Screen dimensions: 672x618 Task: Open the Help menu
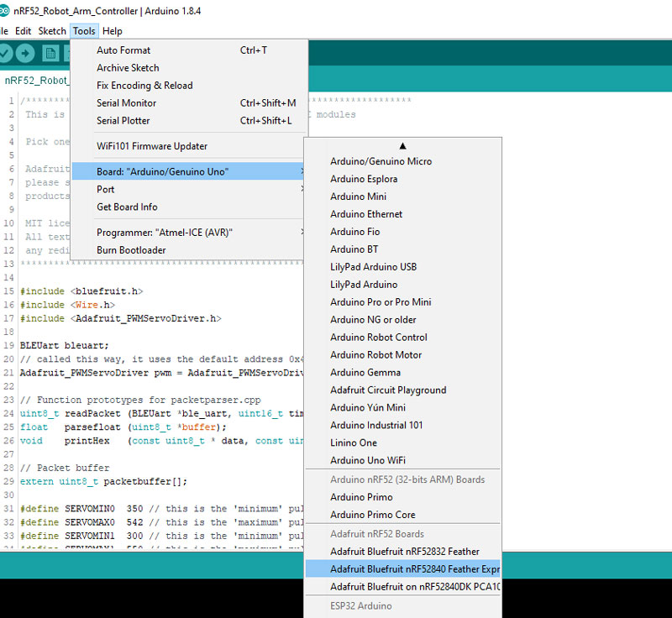[x=113, y=31]
